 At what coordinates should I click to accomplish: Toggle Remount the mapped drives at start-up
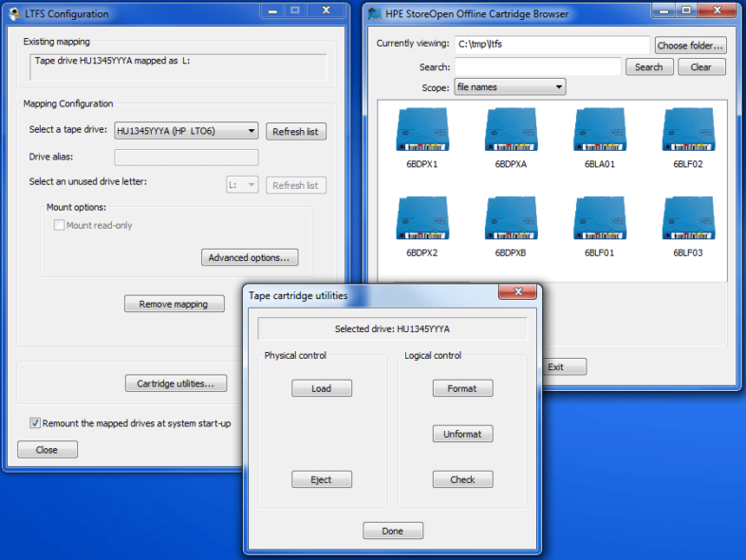coord(35,423)
